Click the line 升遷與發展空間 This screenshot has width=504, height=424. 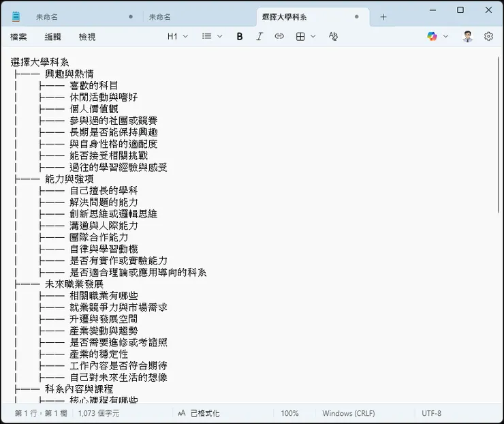[x=104, y=319]
